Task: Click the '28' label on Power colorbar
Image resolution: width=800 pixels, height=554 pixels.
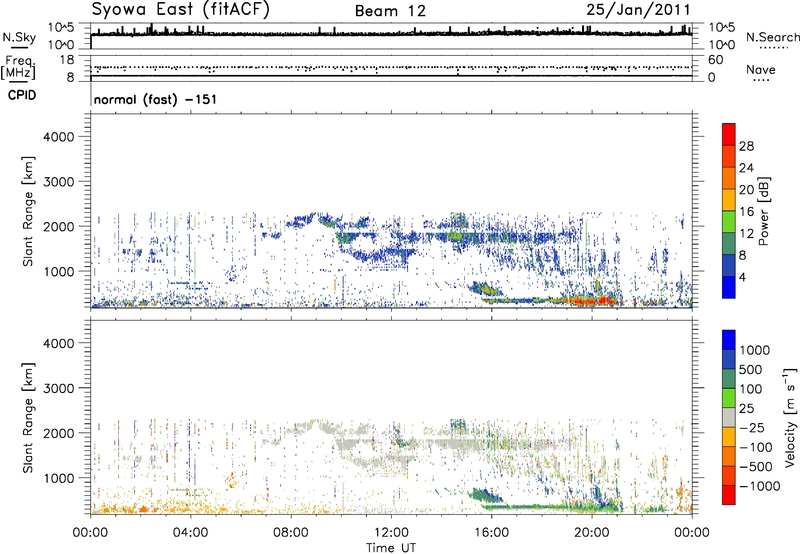Action: (x=746, y=146)
